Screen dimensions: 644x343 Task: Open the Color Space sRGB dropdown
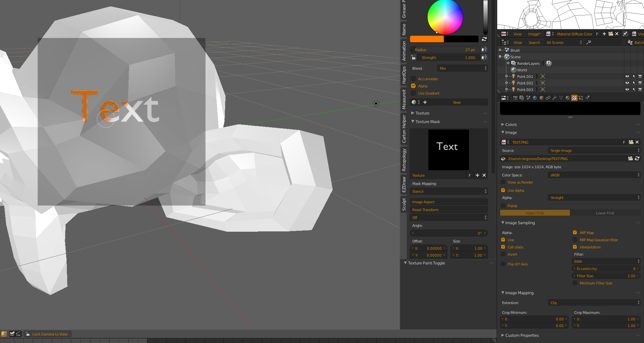click(594, 175)
